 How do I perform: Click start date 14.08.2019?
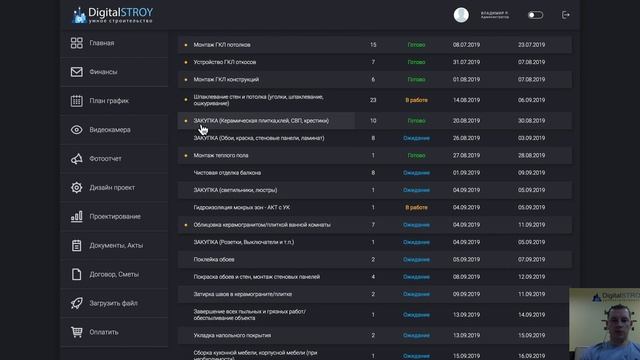coord(466,100)
